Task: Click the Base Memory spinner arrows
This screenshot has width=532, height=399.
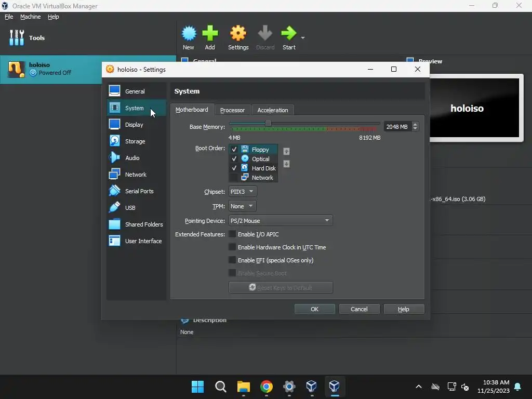Action: pos(415,127)
